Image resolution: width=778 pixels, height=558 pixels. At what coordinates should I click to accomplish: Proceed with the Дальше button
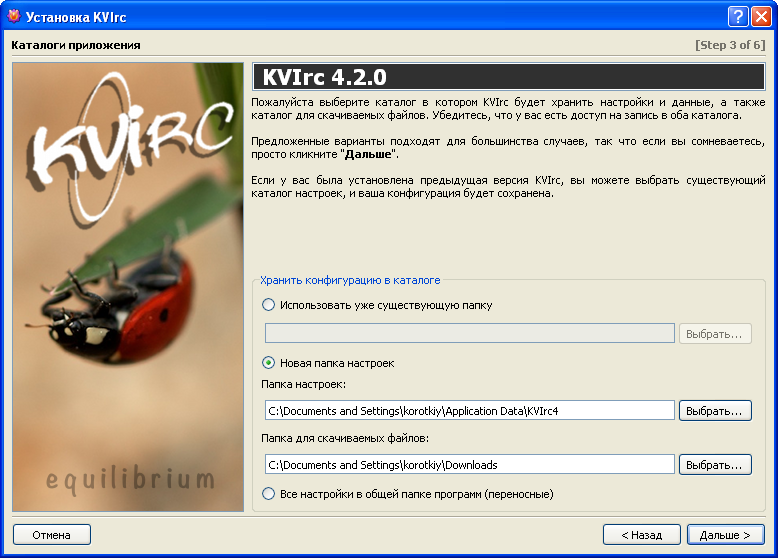pos(725,535)
